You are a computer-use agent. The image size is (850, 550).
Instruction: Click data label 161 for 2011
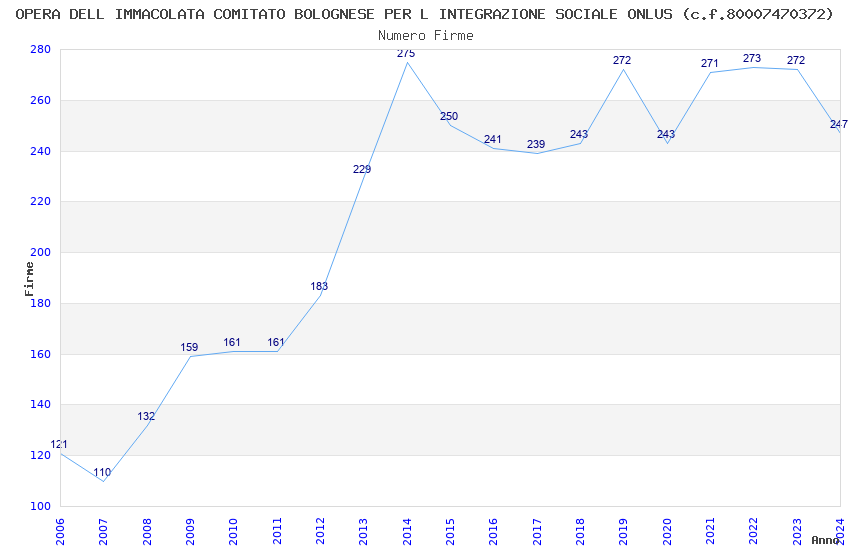click(x=276, y=342)
